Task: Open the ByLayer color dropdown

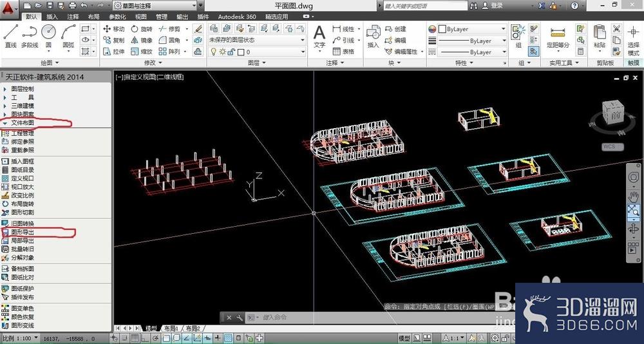Action: click(472, 29)
